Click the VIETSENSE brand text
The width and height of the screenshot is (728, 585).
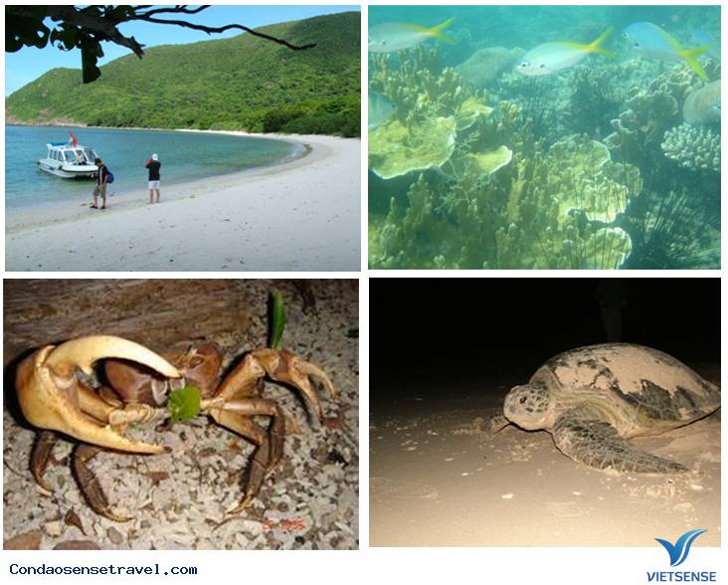point(681,576)
